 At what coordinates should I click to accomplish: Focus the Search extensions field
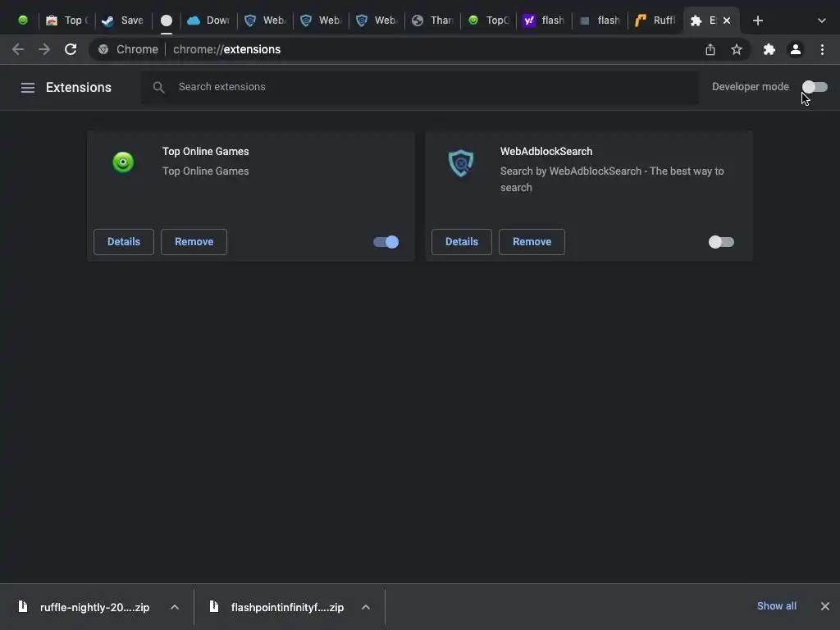click(419, 87)
